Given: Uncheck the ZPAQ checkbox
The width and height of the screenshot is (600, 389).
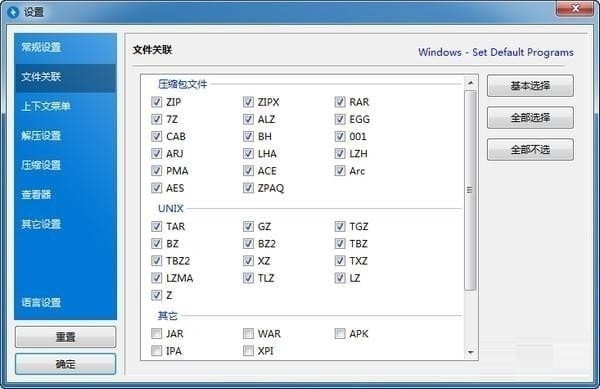Looking at the screenshot, I should [x=248, y=188].
